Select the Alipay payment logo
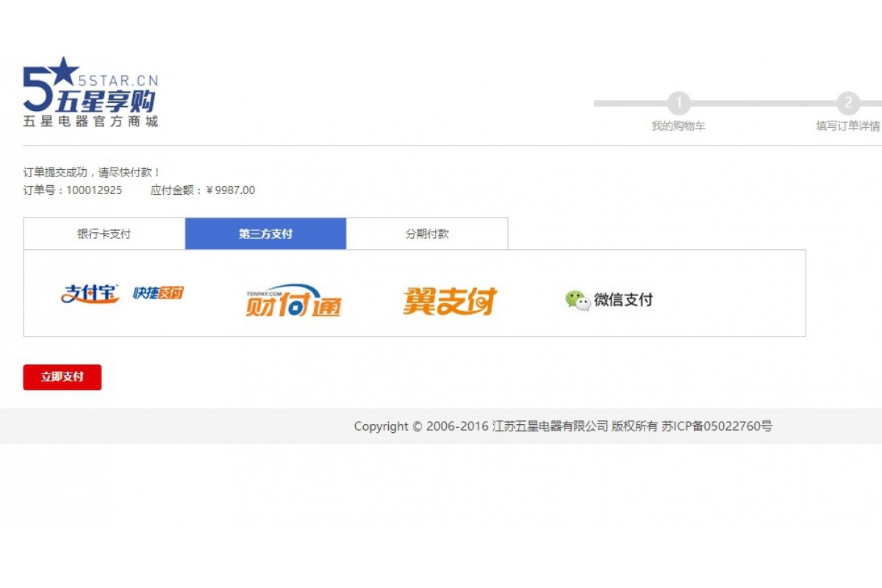The image size is (882, 588). [x=90, y=293]
